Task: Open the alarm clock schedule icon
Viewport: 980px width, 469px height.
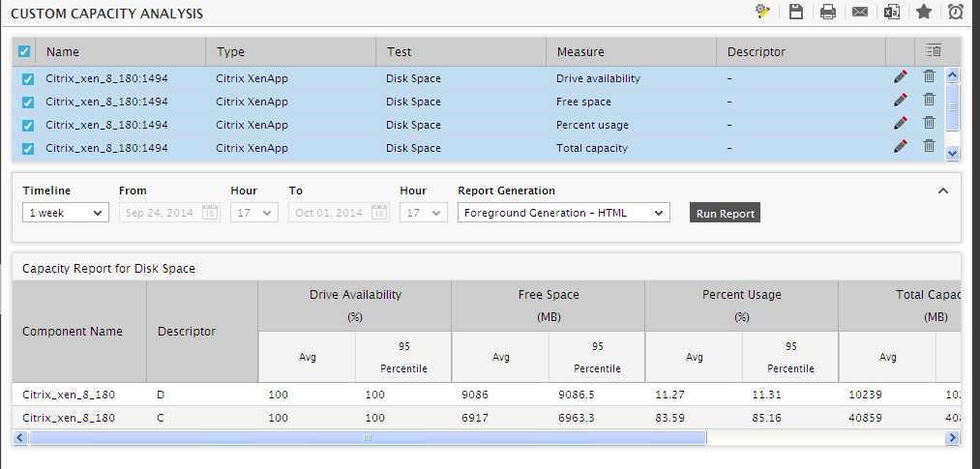Action: pyautogui.click(x=956, y=12)
